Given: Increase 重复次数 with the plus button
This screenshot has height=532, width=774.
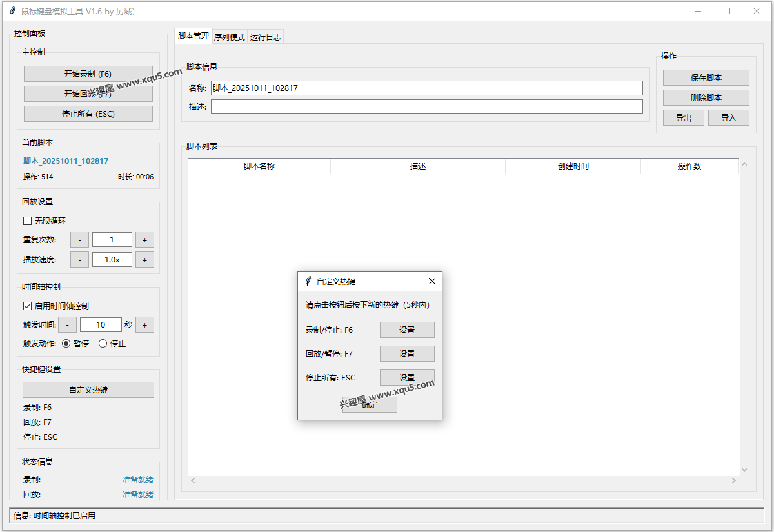Looking at the screenshot, I should (144, 240).
